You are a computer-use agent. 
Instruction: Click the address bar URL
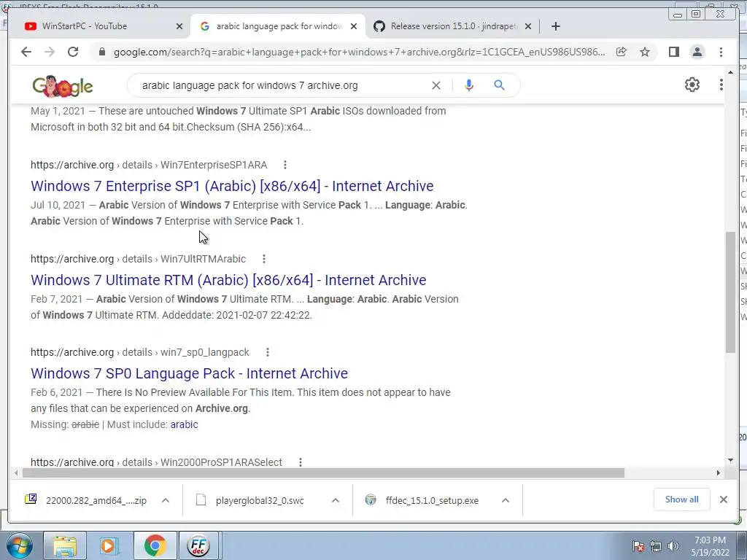click(359, 52)
